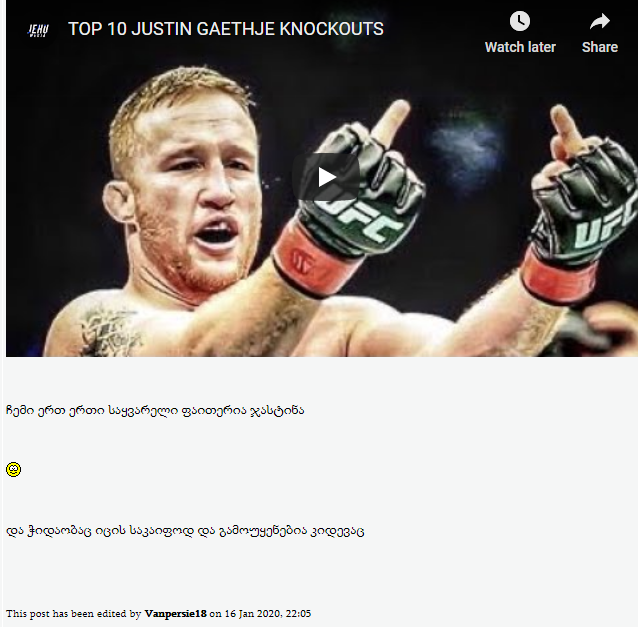Open the Vanpersie18 user profile link
Image resolution: width=638 pixels, height=628 pixels.
click(175, 613)
